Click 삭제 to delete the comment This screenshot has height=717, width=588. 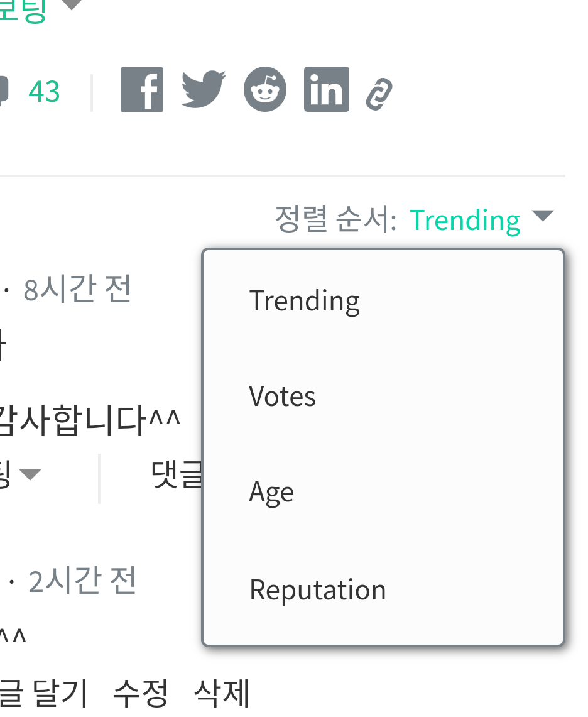pyautogui.click(x=222, y=694)
